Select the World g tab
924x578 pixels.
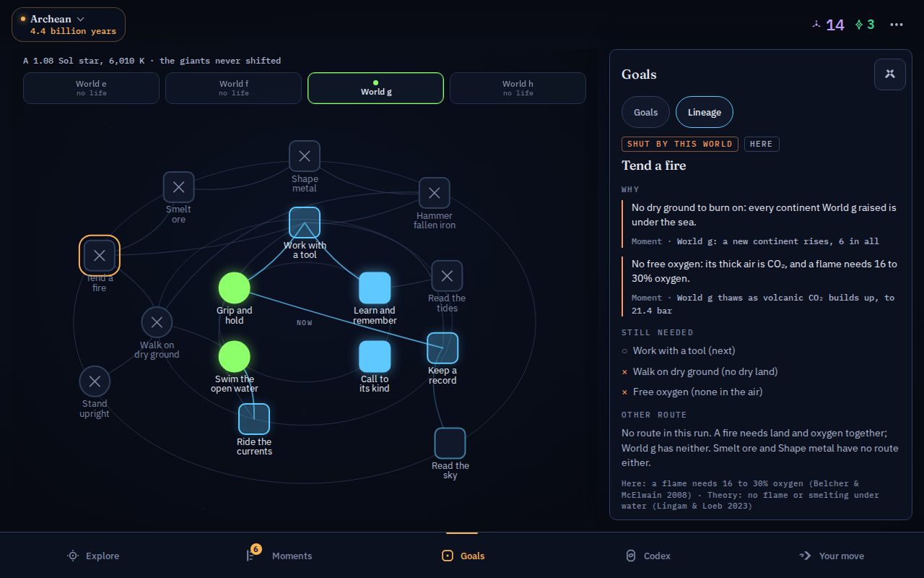coord(375,88)
